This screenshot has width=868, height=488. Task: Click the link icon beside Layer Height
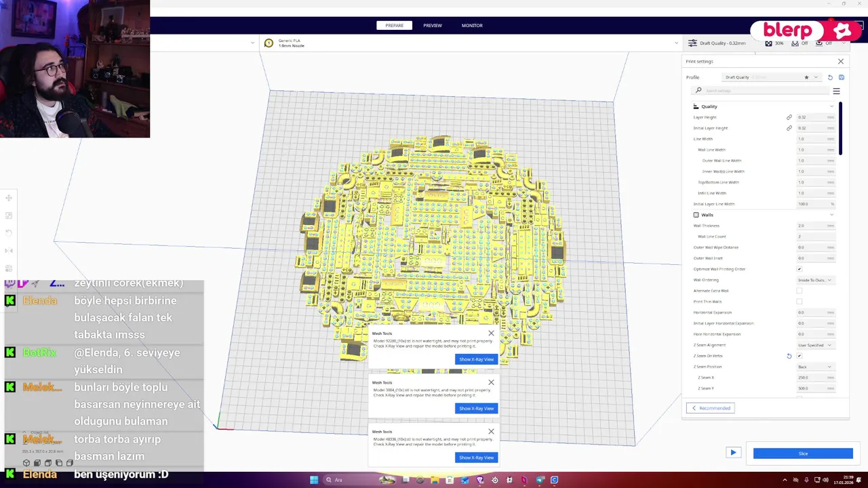[789, 117]
